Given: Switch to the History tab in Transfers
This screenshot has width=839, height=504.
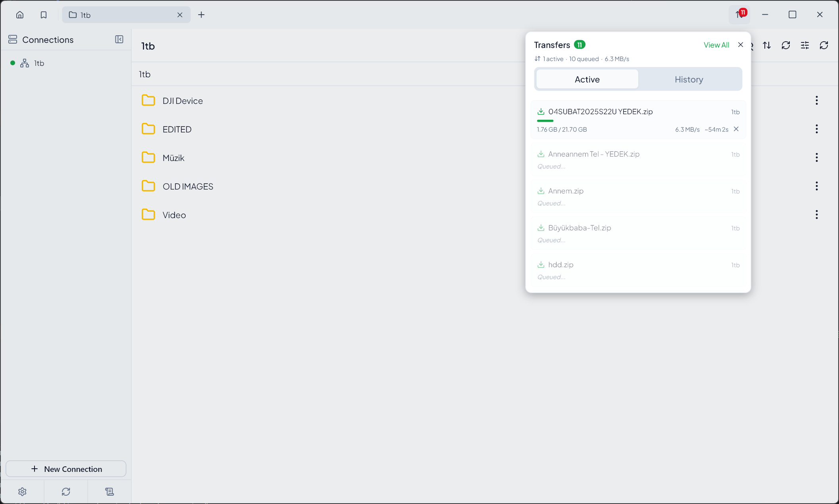Looking at the screenshot, I should tap(689, 79).
